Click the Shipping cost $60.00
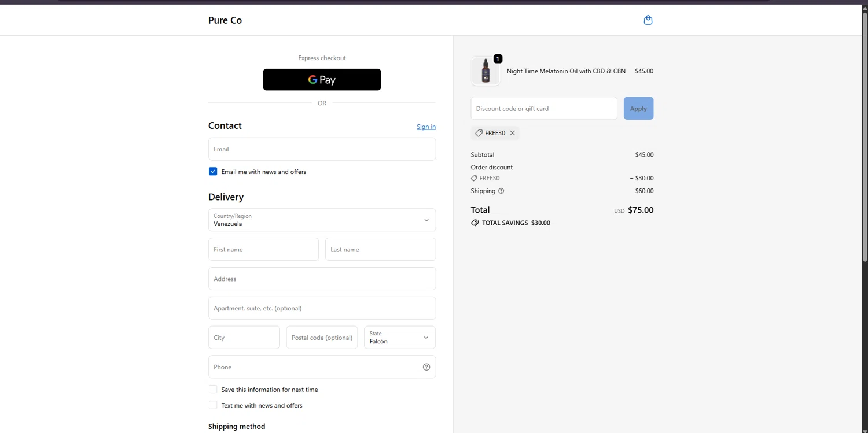 [644, 191]
